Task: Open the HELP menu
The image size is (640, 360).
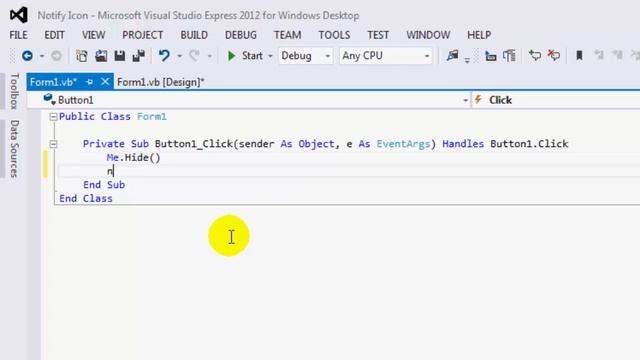Action: (479, 35)
